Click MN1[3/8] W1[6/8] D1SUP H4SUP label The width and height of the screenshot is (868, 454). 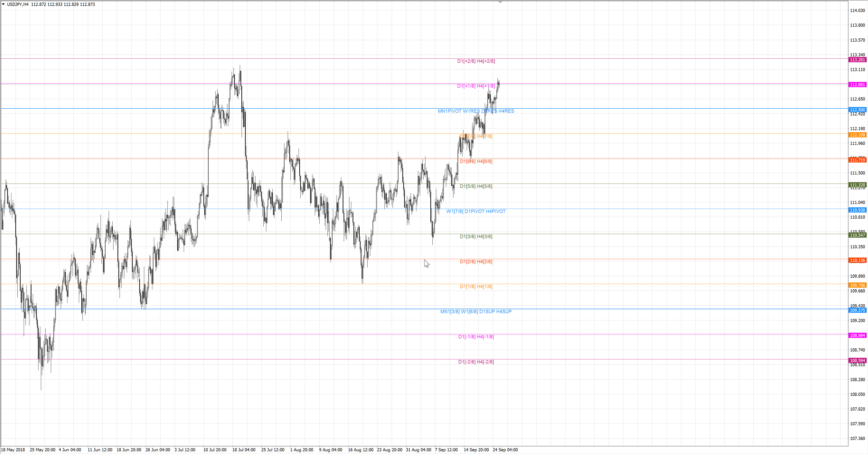click(x=476, y=312)
